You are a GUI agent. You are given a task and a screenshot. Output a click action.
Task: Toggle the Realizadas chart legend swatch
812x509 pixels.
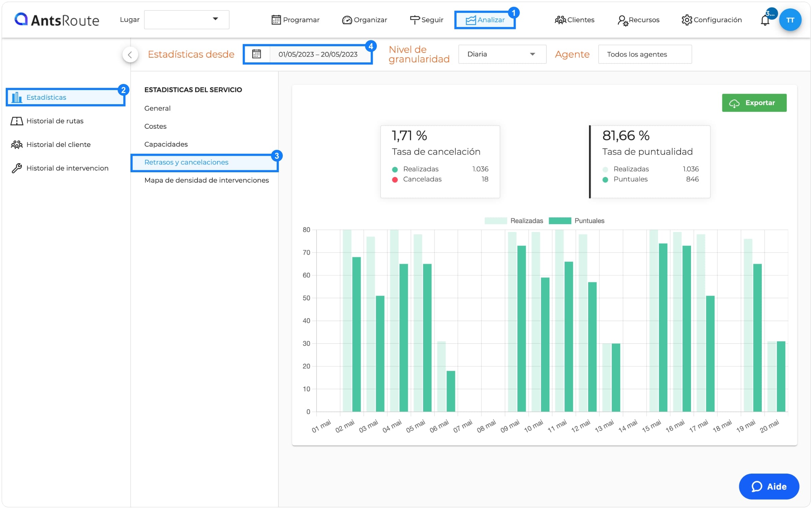coord(495,221)
